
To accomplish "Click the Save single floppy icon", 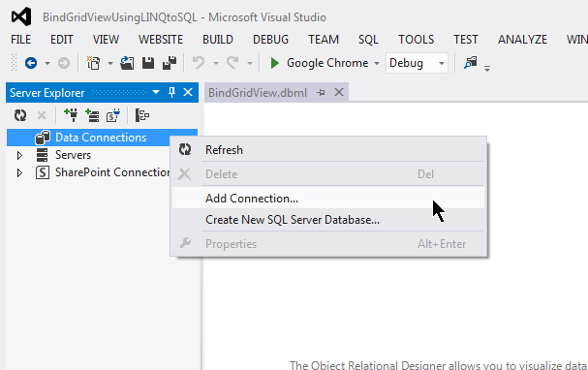I will click(x=148, y=63).
